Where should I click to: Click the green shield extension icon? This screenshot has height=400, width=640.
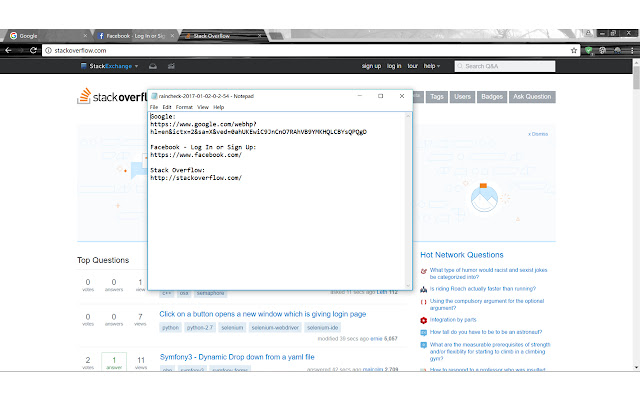click(x=588, y=51)
